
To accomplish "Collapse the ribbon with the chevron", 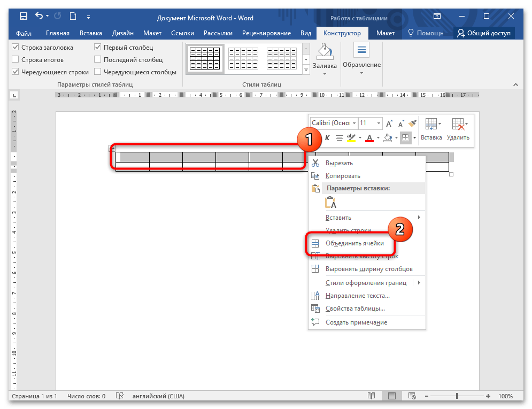I will pyautogui.click(x=516, y=84).
